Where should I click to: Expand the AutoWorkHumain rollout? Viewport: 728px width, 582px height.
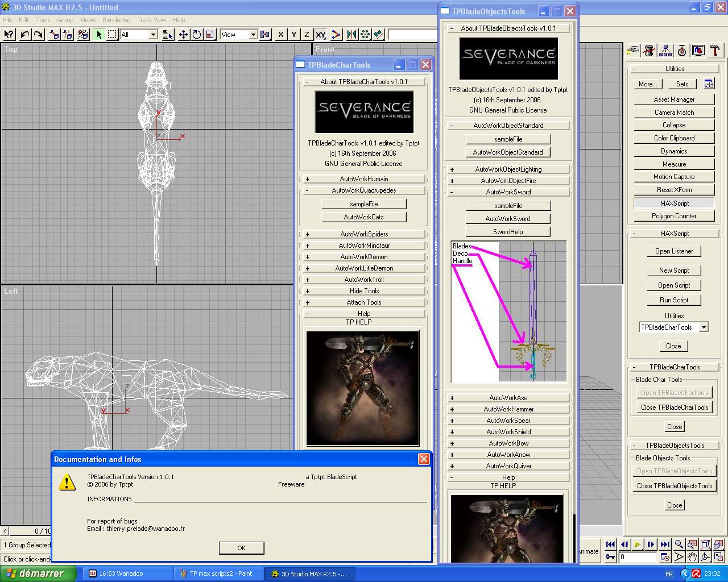click(364, 179)
